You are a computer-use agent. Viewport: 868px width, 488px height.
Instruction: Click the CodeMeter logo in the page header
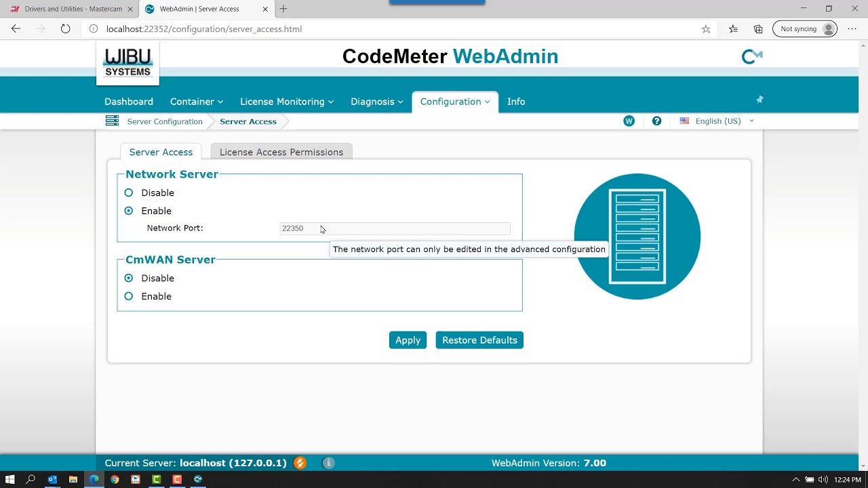(752, 57)
